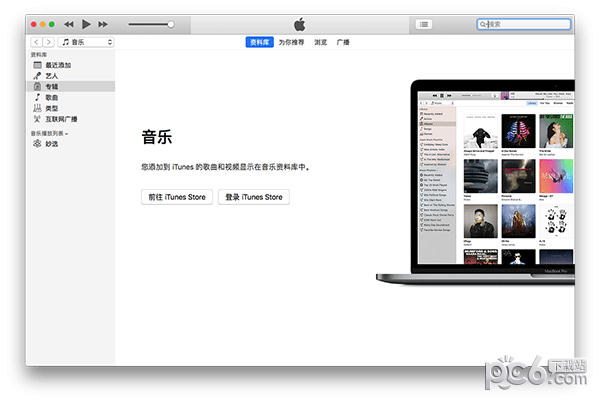Click the rewind playback button
The height and width of the screenshot is (402, 600).
pyautogui.click(x=69, y=24)
